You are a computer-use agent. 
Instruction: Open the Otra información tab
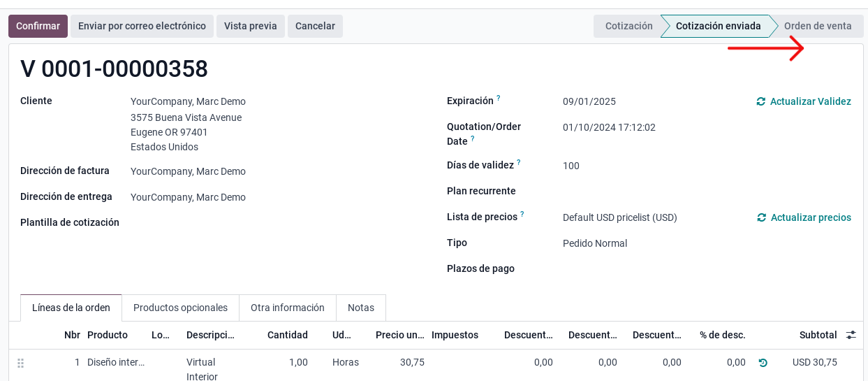click(x=288, y=308)
